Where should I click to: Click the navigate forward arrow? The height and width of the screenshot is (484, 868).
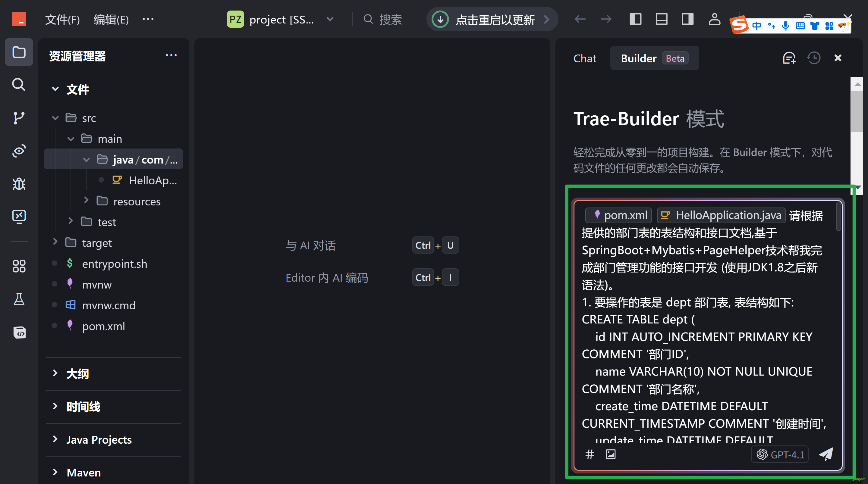coord(606,19)
